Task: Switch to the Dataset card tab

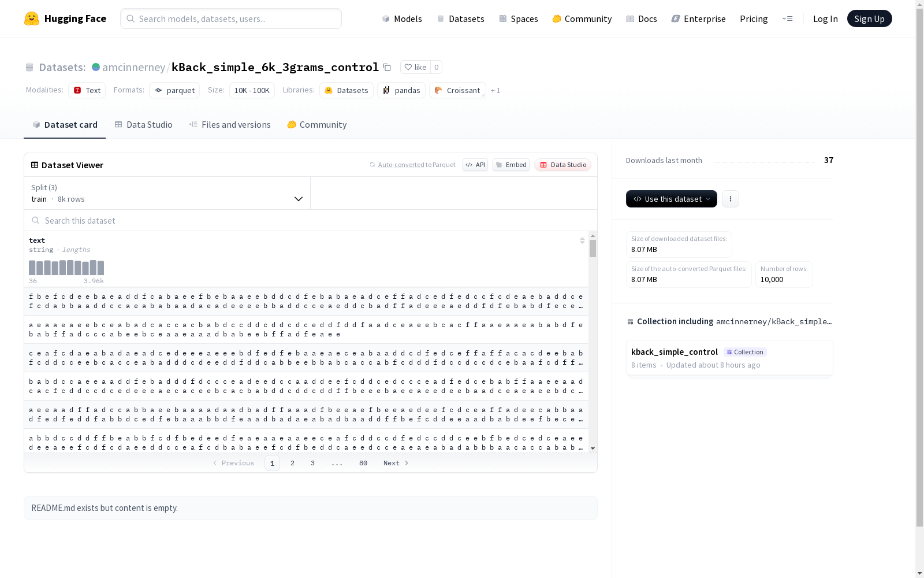Action: coord(65,125)
